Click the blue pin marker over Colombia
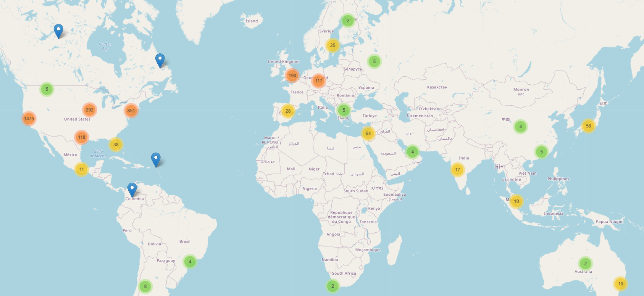Viewport: 644px width, 296px height. coord(132,190)
